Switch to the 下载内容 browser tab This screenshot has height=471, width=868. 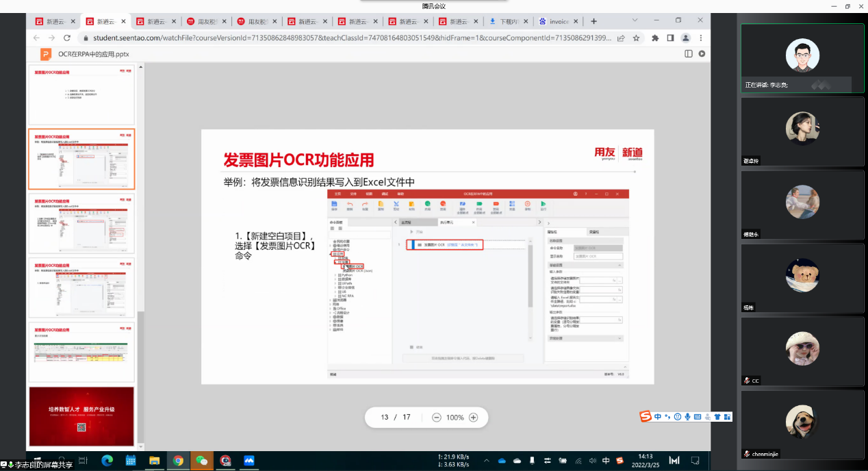507,21
